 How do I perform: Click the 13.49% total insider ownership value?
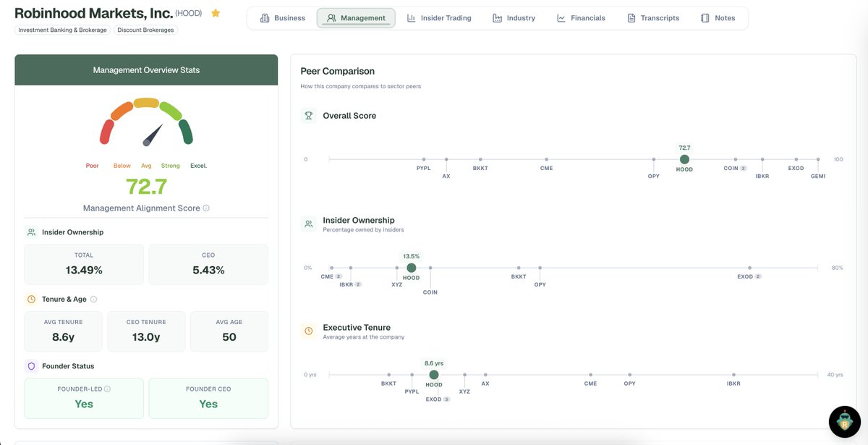click(x=84, y=270)
